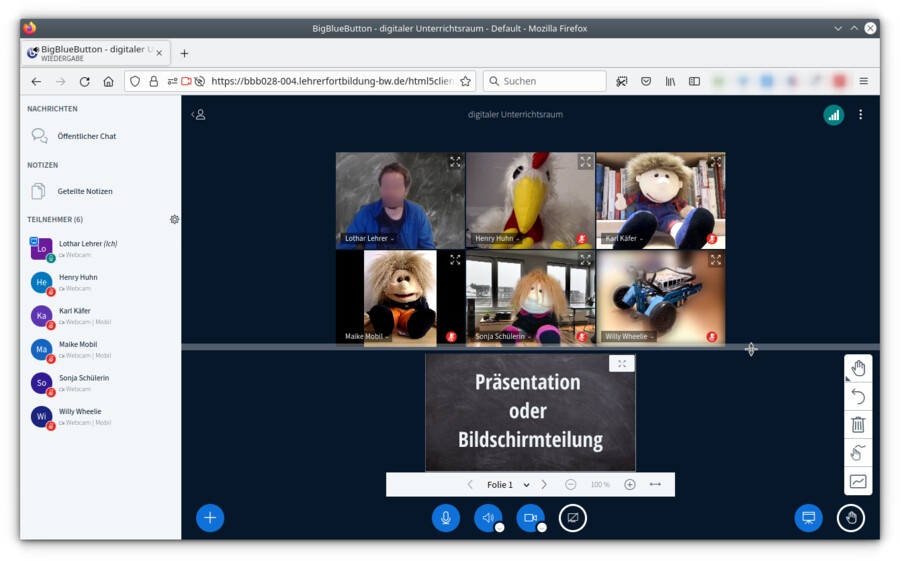The image size is (900, 561).
Task: Open the three-dot options menu
Action: 860,115
